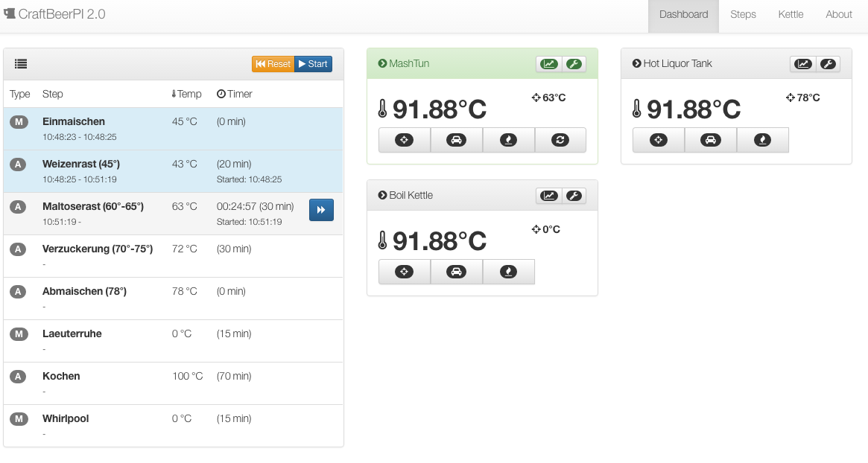Viewport: 868px width, 463px height.
Task: Open the Hot Liquor Tank temperature chart
Action: pyautogui.click(x=802, y=64)
